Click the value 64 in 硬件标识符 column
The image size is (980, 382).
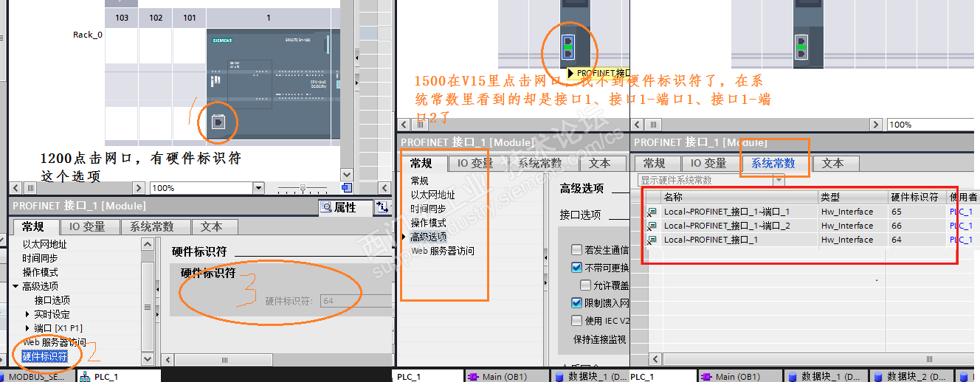point(897,240)
